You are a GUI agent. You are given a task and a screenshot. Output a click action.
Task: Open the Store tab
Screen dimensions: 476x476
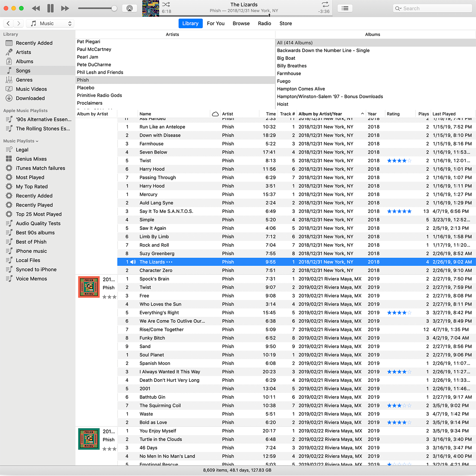click(286, 23)
